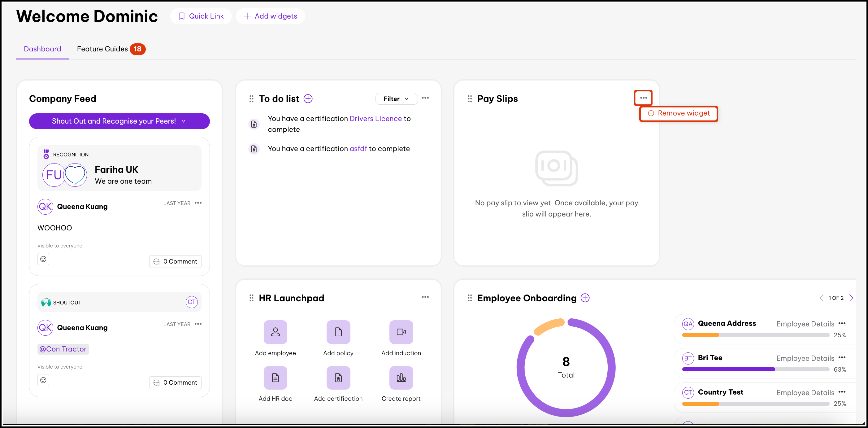This screenshot has height=428, width=868.
Task: Open the HR Launchpad widget options menu
Action: point(425,297)
